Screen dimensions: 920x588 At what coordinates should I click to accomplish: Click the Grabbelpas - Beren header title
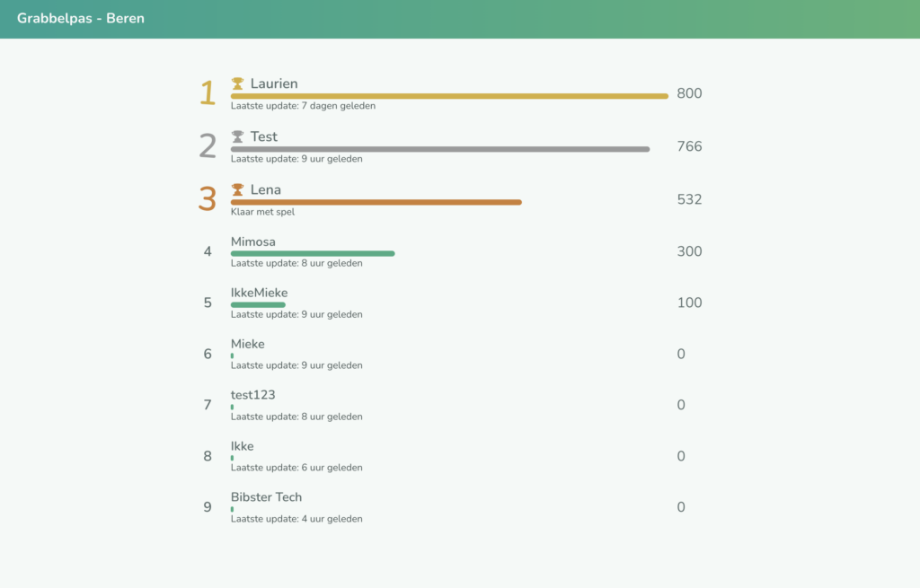click(x=80, y=18)
